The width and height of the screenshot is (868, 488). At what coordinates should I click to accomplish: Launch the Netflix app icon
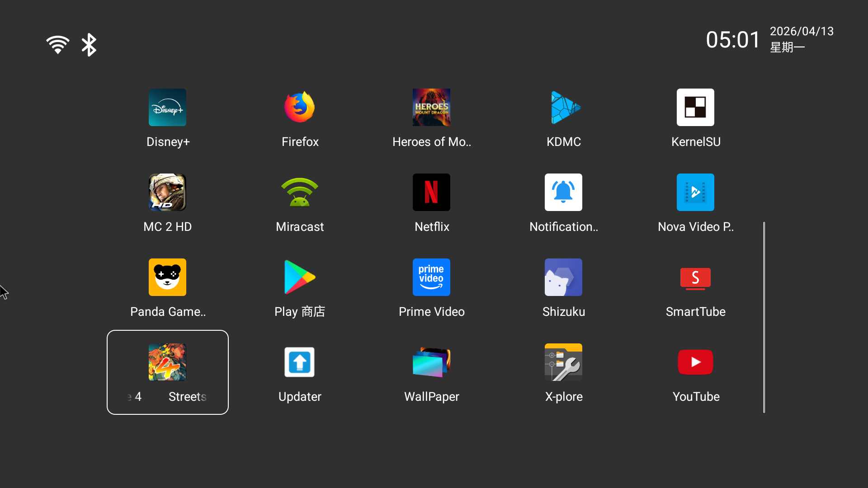431,192
